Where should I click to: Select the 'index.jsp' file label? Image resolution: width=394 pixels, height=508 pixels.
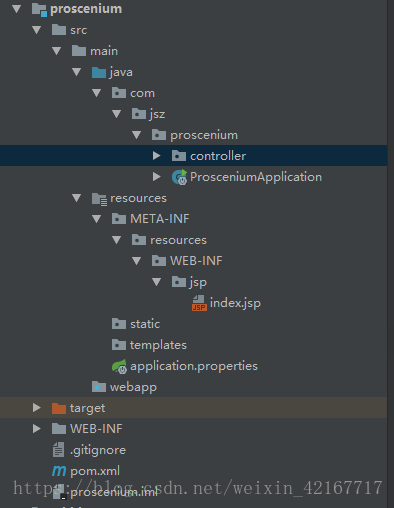click(x=235, y=303)
